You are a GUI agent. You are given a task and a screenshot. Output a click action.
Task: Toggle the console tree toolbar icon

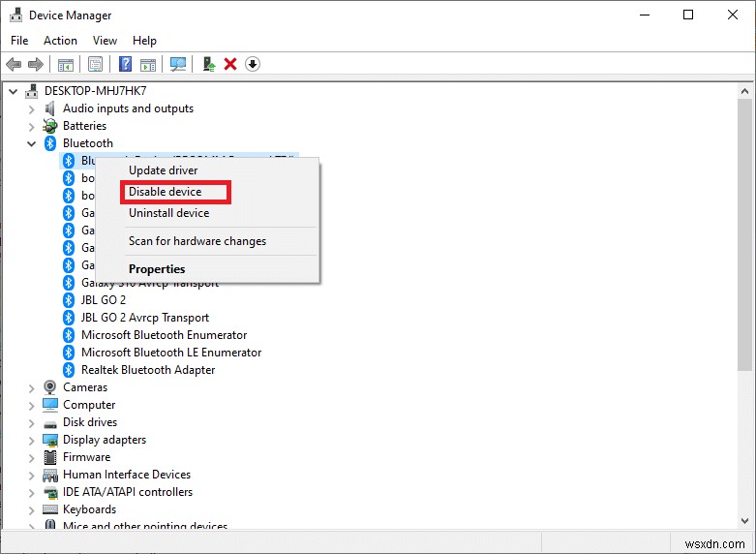click(66, 64)
